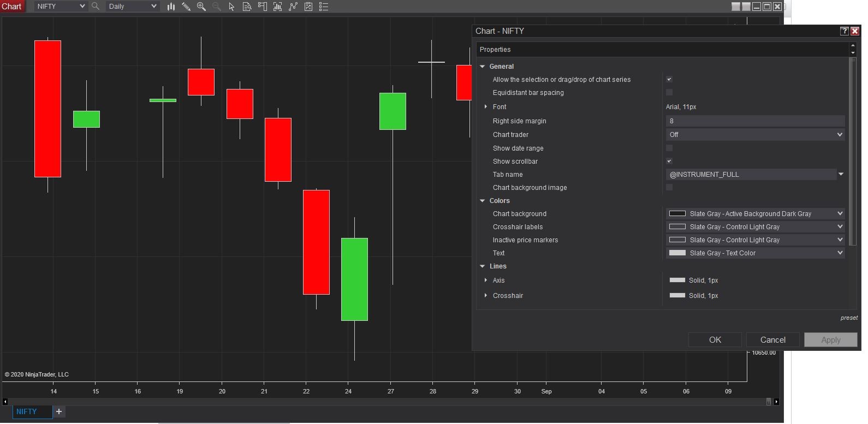
Task: Expand the Font property
Action: pyautogui.click(x=486, y=107)
